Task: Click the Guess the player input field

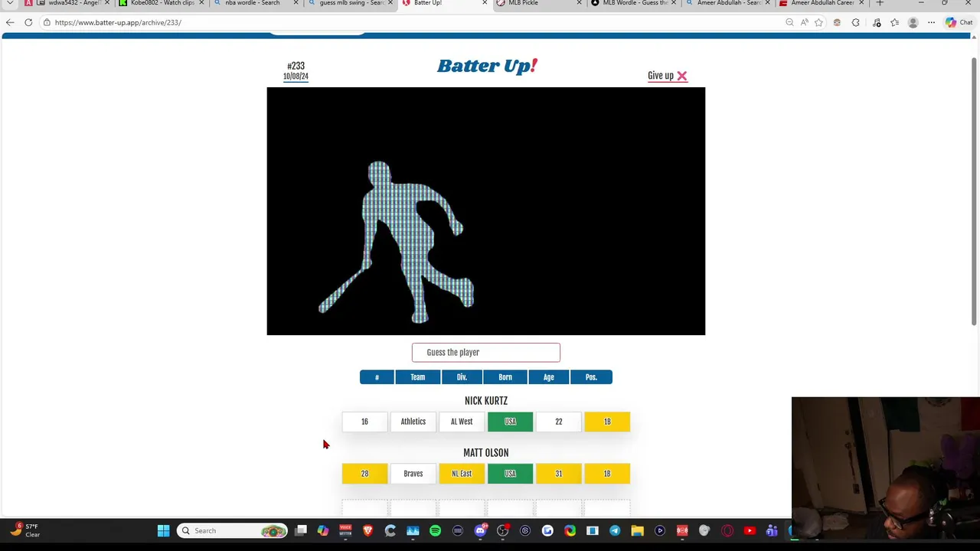Action: point(486,352)
